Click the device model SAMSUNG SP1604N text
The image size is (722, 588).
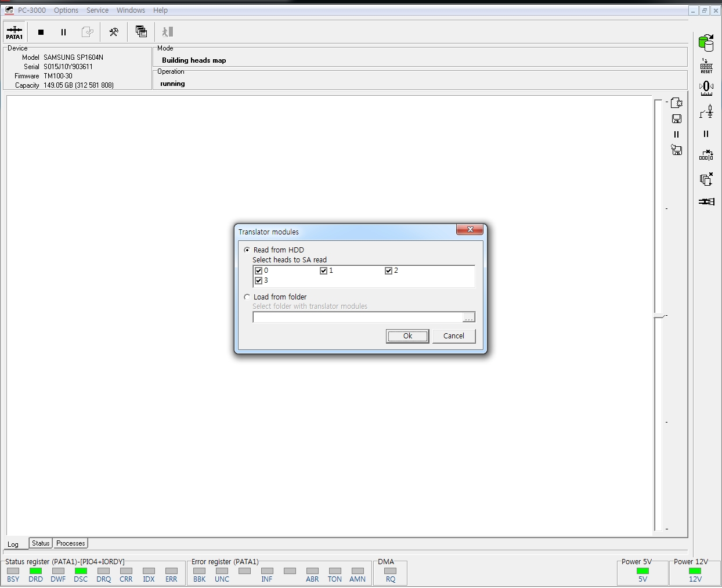[74, 57]
